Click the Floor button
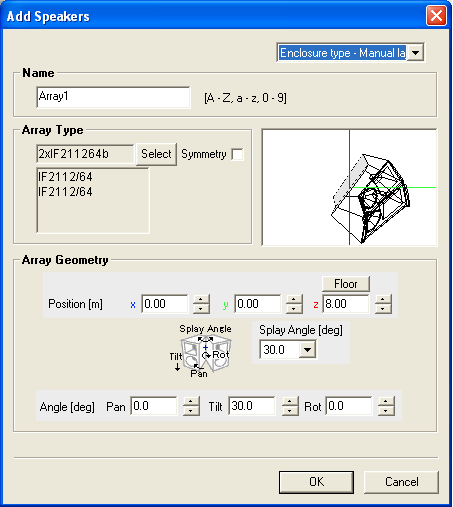 [x=346, y=284]
